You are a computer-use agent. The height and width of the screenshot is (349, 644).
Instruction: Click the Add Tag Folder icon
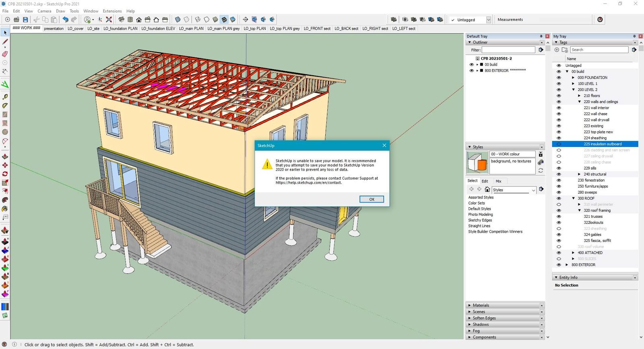[x=565, y=50]
